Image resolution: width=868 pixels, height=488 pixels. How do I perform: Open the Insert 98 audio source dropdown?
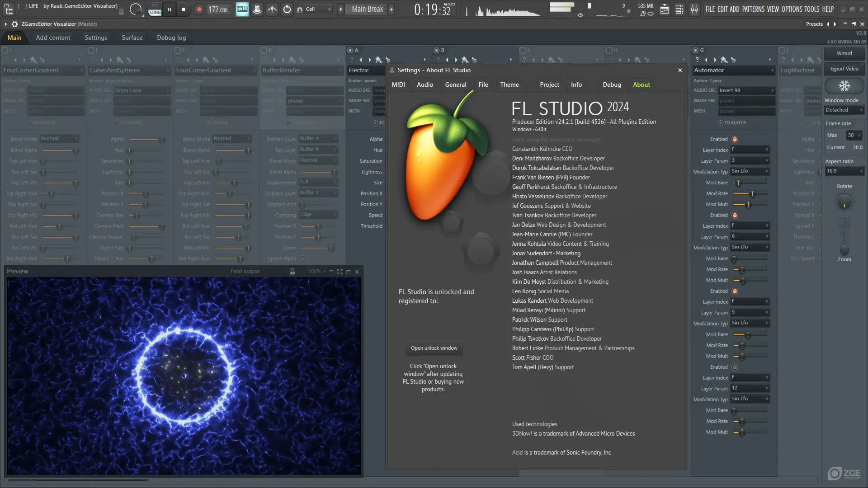point(746,90)
